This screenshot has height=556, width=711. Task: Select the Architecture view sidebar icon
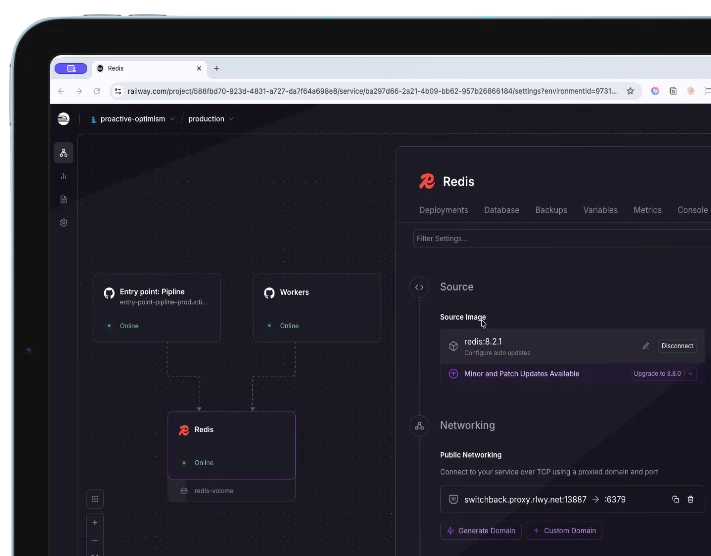click(63, 153)
